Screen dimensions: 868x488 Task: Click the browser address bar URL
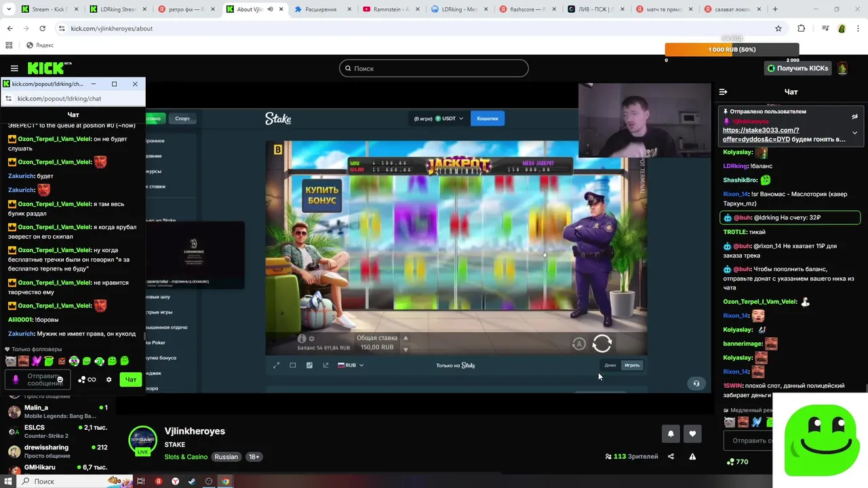[x=111, y=28]
